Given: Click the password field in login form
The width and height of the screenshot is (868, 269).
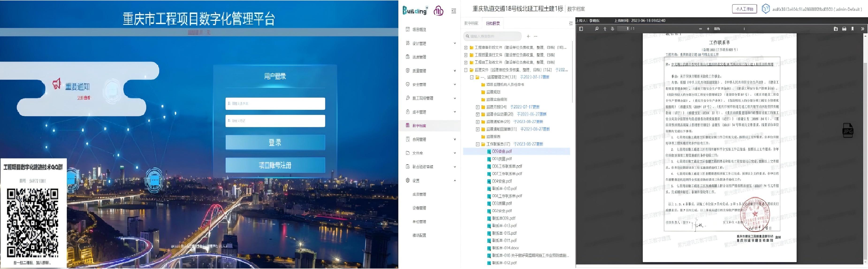Looking at the screenshot, I should (x=275, y=121).
